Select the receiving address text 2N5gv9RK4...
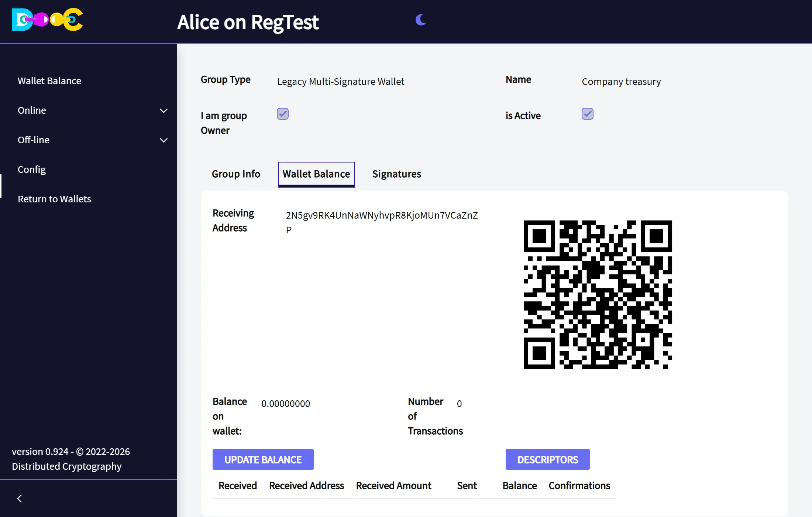 coord(382,222)
